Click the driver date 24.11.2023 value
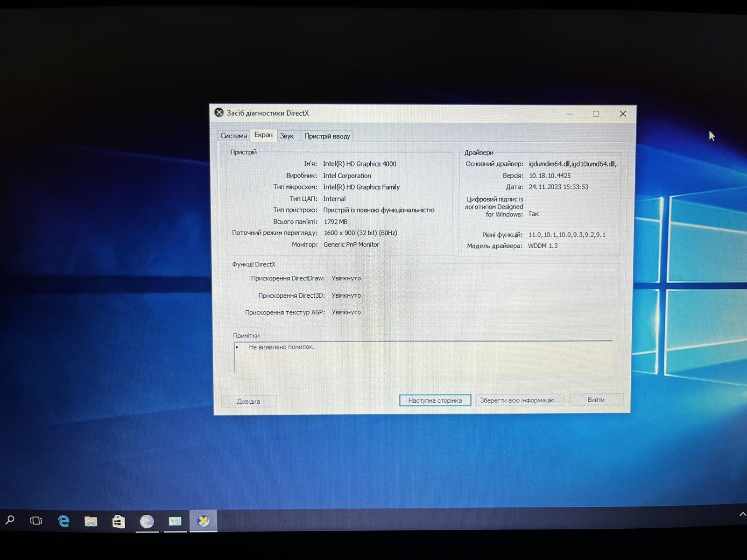Viewport: 747px width, 560px height. tap(558, 187)
